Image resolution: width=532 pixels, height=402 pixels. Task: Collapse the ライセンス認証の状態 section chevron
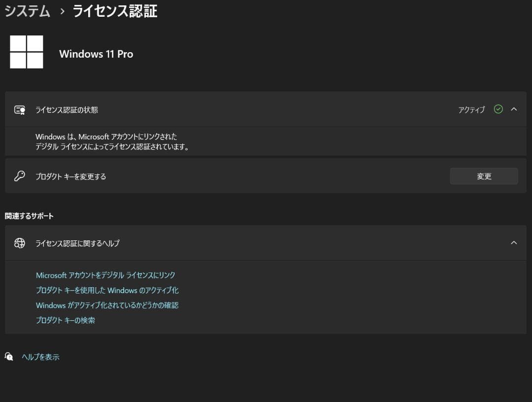(x=514, y=109)
